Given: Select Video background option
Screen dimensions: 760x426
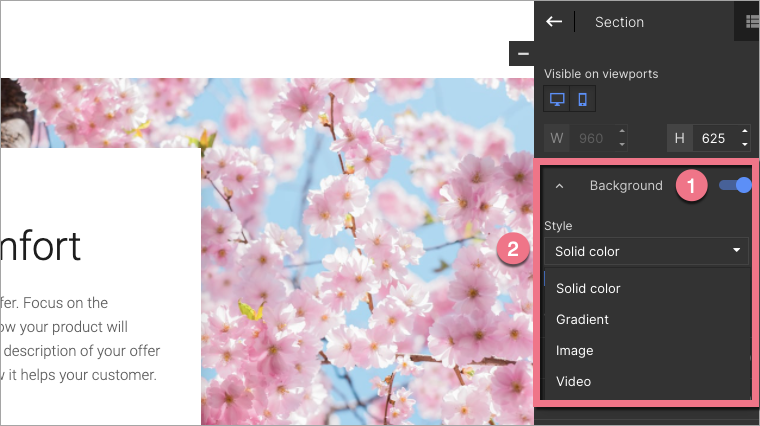Looking at the screenshot, I should coord(573,382).
